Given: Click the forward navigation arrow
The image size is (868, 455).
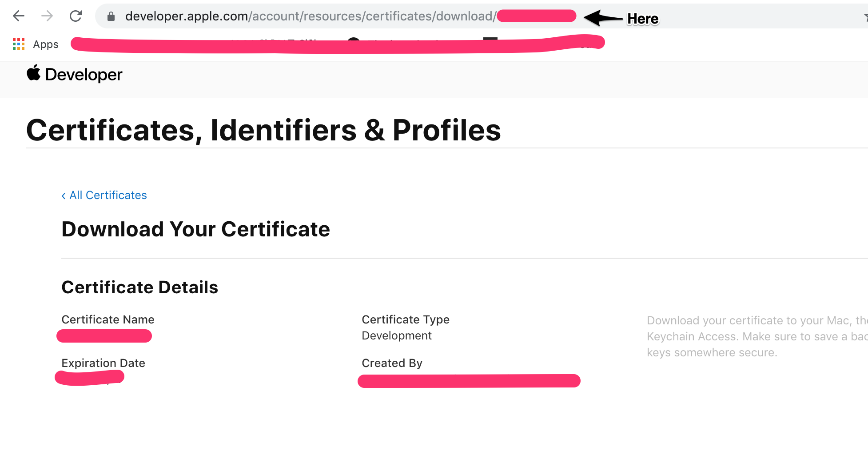Looking at the screenshot, I should point(47,16).
